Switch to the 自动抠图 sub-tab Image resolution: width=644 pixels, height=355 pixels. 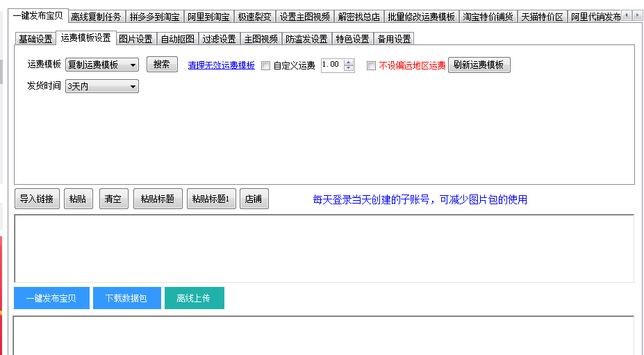178,39
